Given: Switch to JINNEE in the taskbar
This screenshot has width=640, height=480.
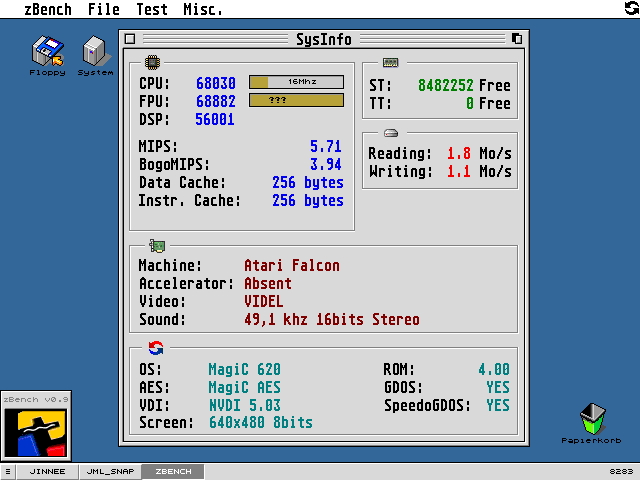Looking at the screenshot, I should tap(47, 471).
